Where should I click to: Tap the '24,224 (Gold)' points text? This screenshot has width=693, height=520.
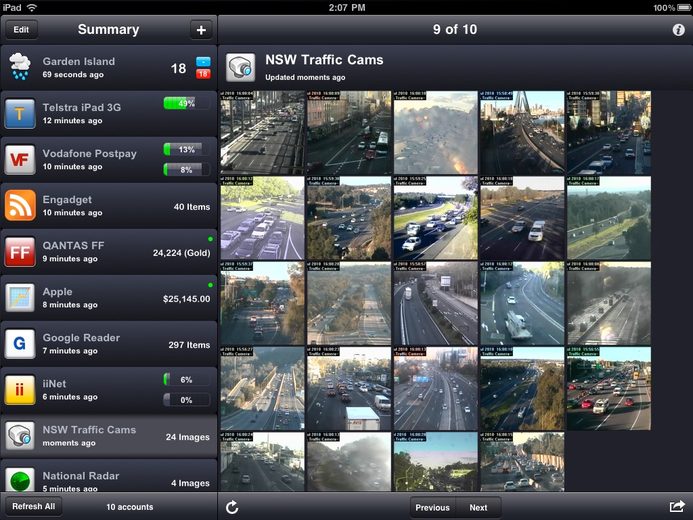182,253
